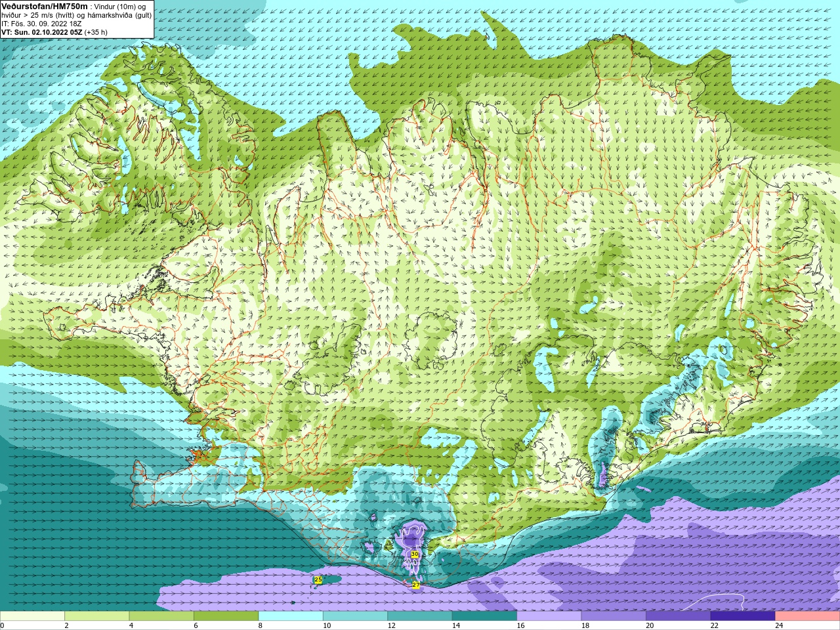Image resolution: width=840 pixels, height=630 pixels.
Task: Click legend scale number 6
Action: pos(196,625)
